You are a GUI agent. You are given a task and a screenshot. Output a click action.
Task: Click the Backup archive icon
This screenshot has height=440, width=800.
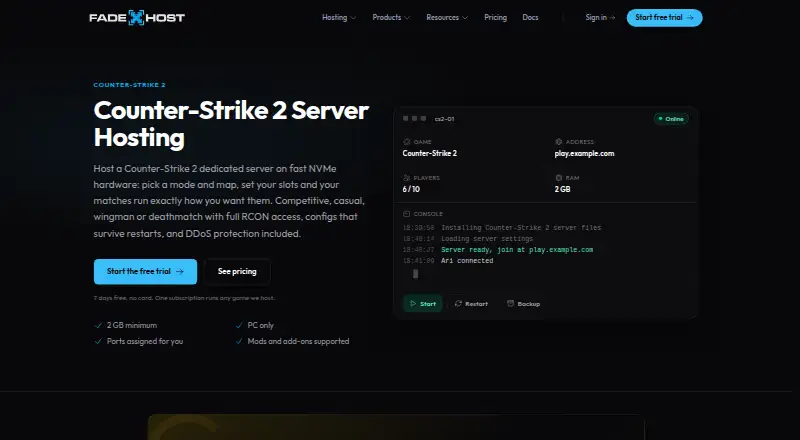(x=510, y=304)
